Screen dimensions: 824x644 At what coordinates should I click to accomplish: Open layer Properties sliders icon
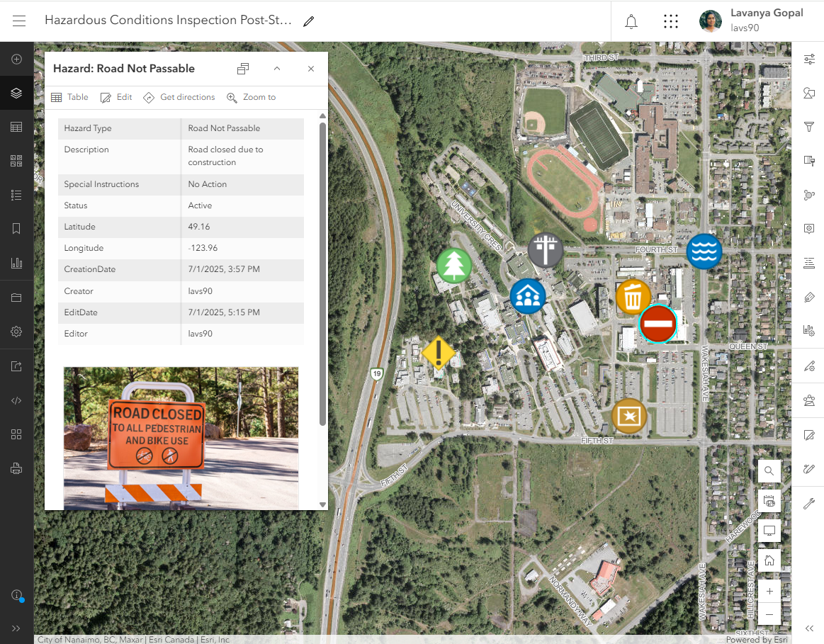(x=809, y=59)
